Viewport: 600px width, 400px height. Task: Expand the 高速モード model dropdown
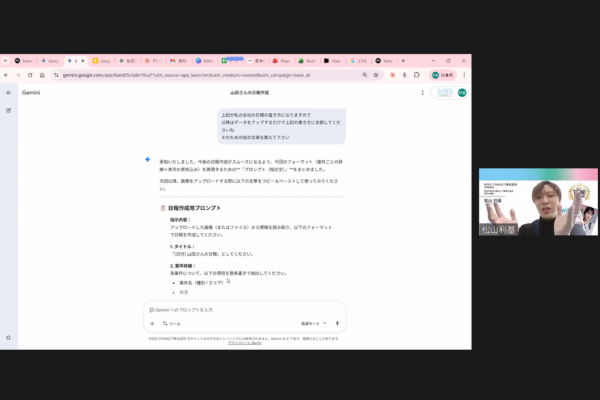click(x=313, y=323)
